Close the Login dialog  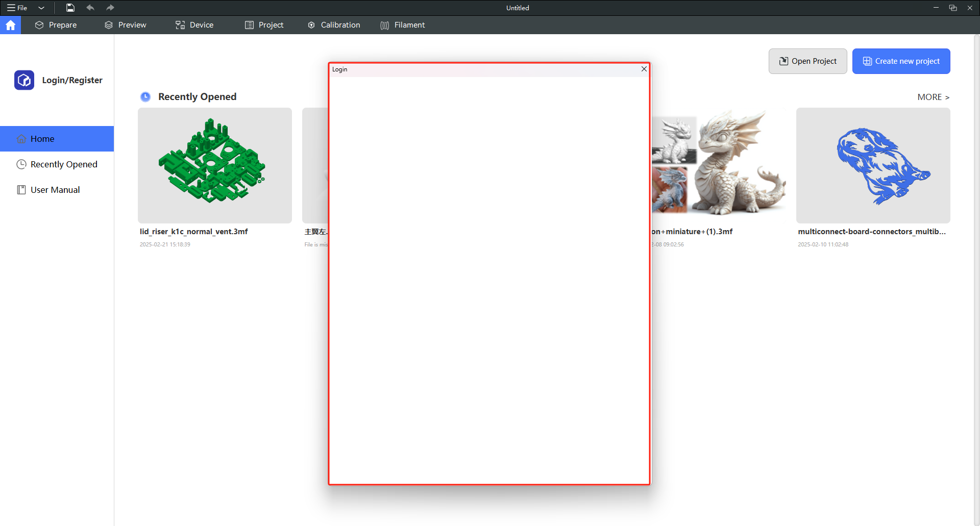click(644, 69)
